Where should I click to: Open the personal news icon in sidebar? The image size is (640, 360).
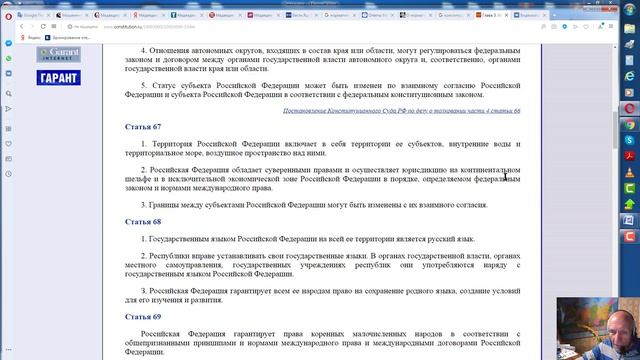click(9, 159)
